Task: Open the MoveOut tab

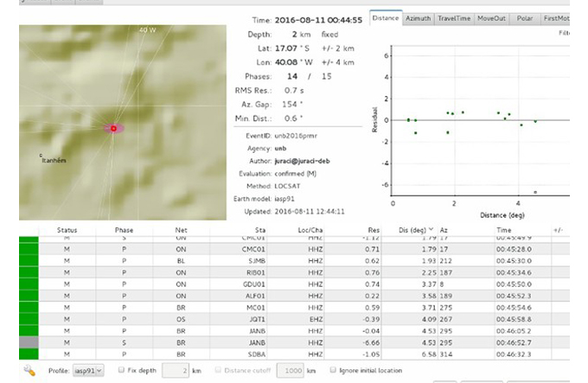Action: pyautogui.click(x=491, y=18)
